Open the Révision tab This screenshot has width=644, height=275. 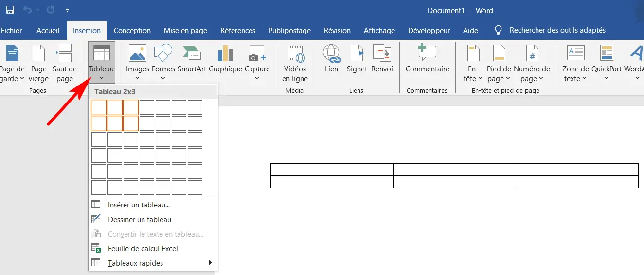click(x=337, y=30)
